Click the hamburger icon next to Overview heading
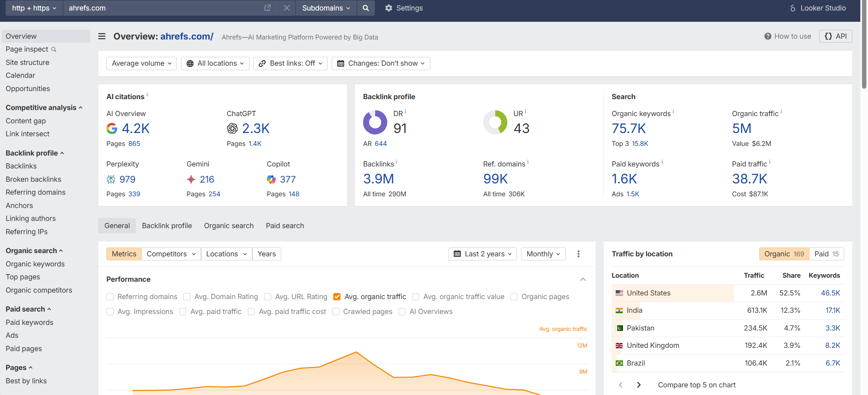868x395 pixels. 102,36
